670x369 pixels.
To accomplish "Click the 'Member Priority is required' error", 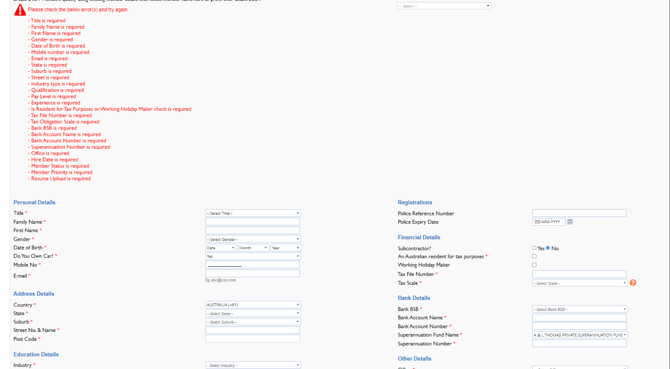I will [x=60, y=172].
